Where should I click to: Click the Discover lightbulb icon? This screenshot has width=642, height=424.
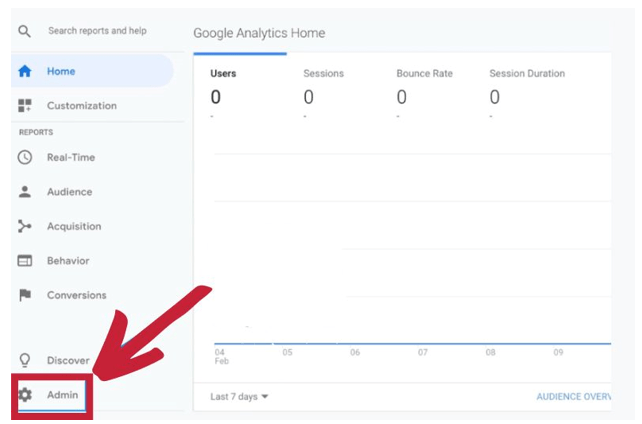25,360
